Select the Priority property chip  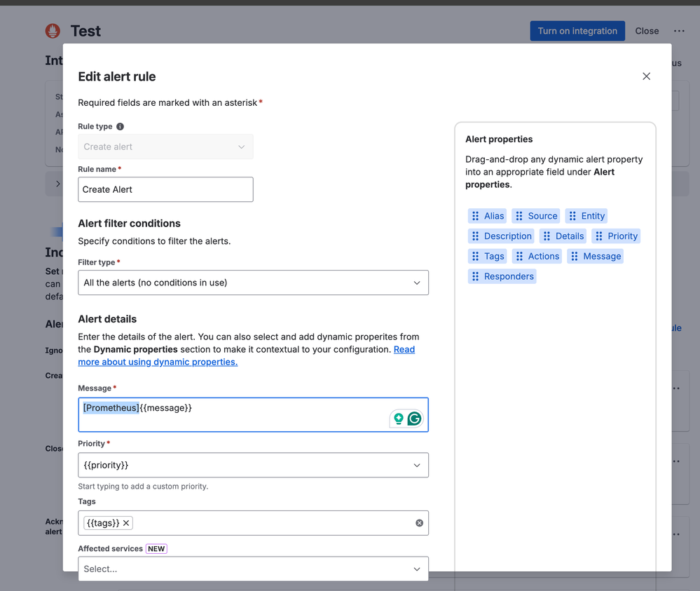(x=616, y=236)
